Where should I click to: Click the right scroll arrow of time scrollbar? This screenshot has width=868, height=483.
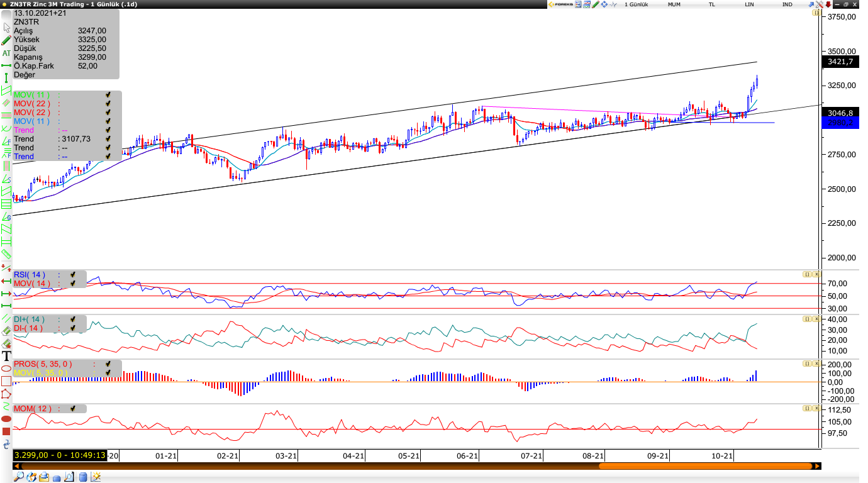tap(817, 466)
